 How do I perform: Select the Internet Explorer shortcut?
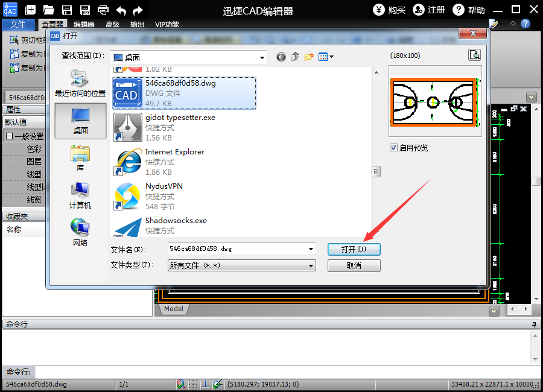184,162
